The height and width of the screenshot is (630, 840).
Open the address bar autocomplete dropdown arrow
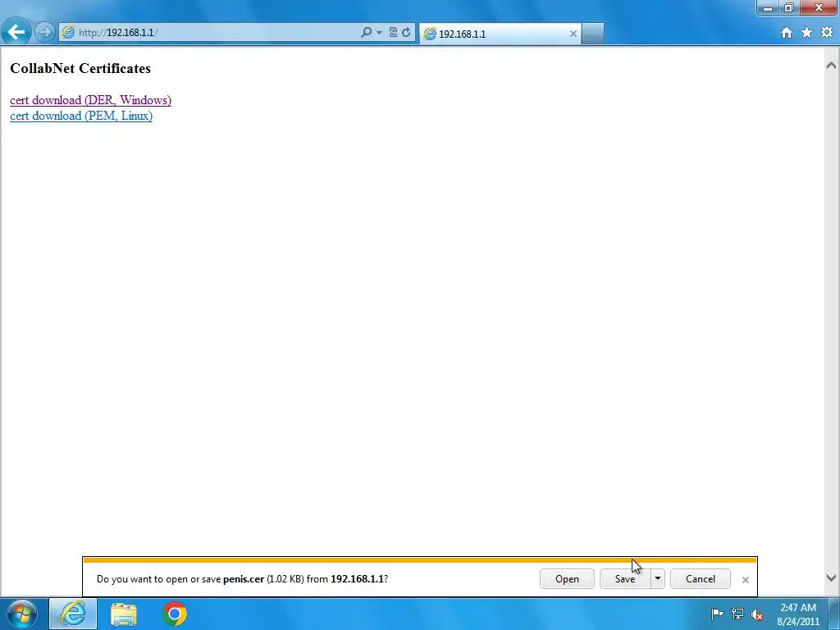pos(379,32)
